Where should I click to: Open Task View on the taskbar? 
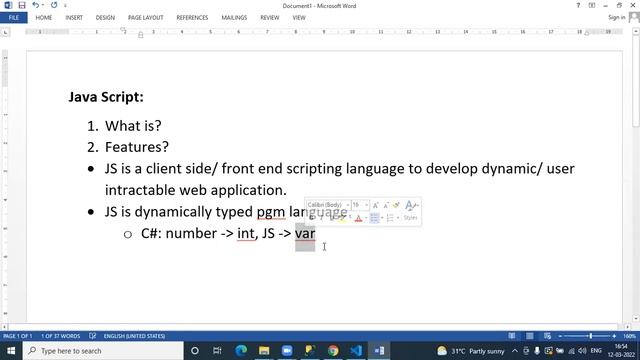point(217,351)
